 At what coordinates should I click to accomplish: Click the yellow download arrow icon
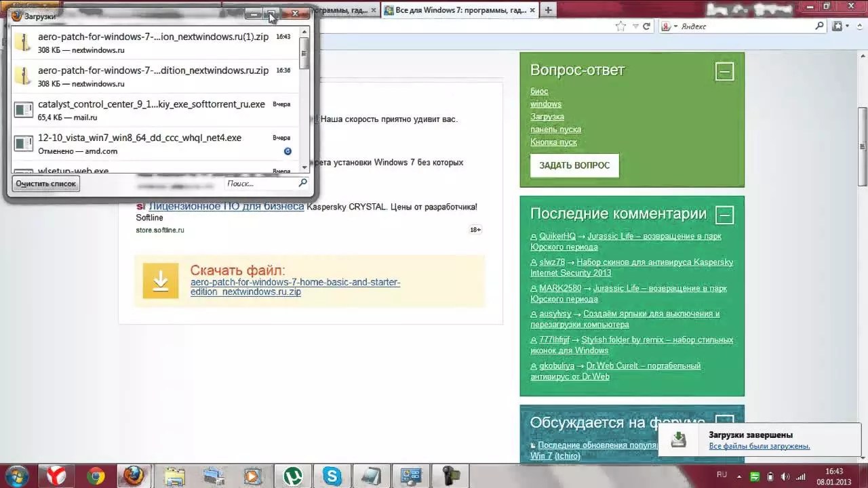161,281
